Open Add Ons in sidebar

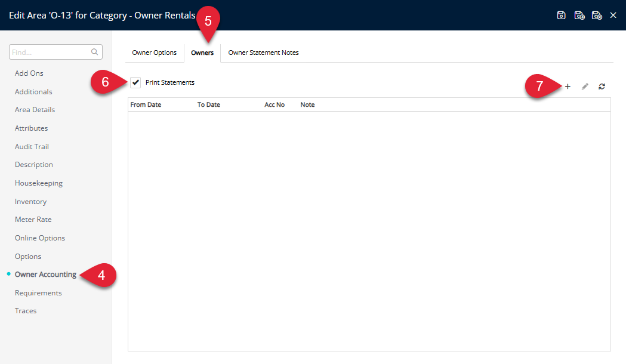[29, 73]
